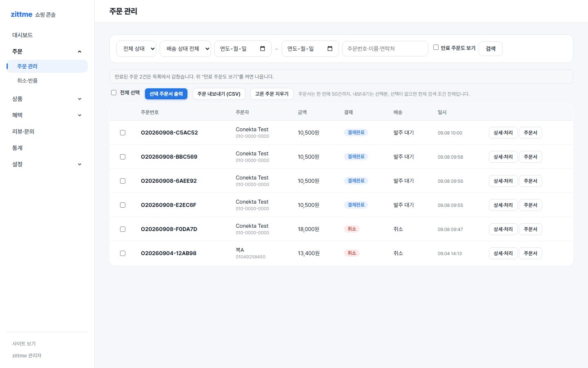The image size is (588, 368).
Task: Click the 09.08 10:00 timestamp
Action: pos(450,133)
